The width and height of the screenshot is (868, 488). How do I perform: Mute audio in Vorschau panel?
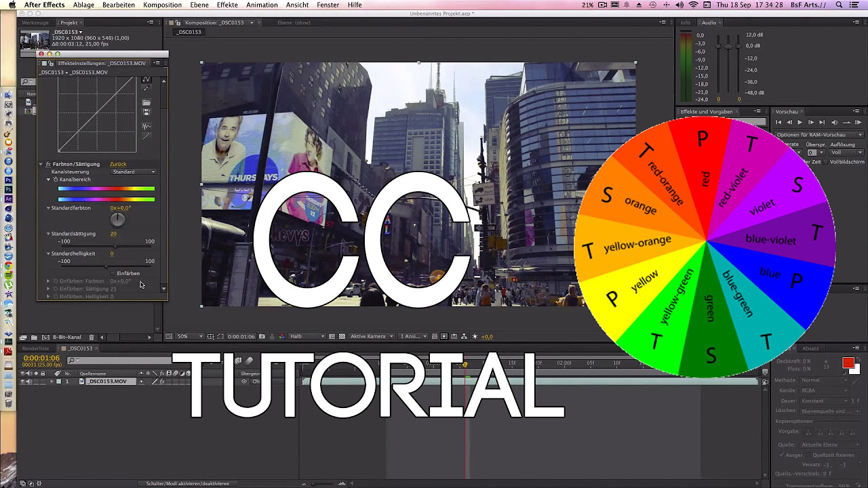(x=834, y=123)
